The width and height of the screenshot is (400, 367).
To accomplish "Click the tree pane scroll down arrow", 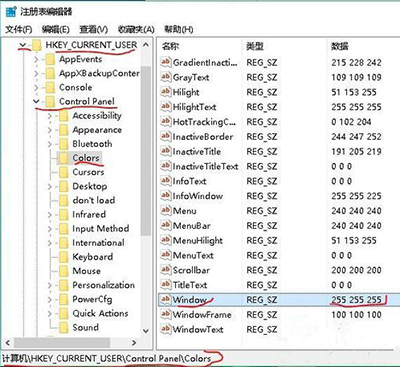I will [146, 331].
